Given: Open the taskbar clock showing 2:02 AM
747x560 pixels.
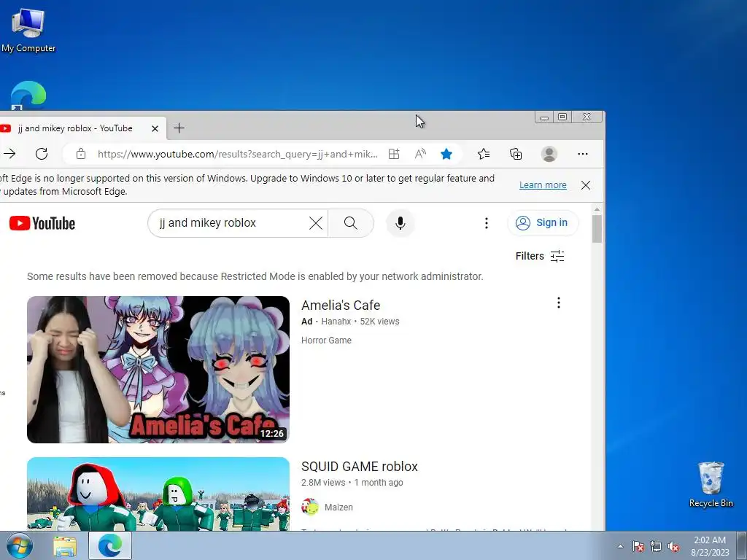Looking at the screenshot, I should 710,546.
